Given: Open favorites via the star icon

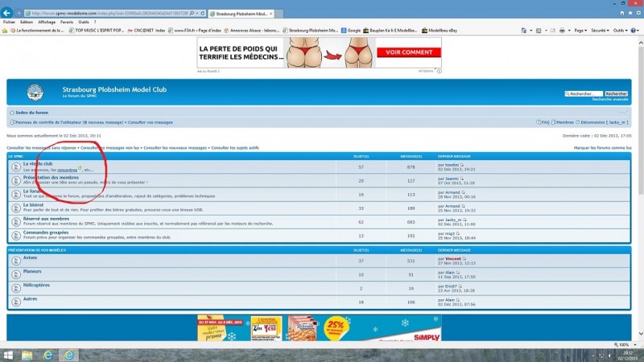Looking at the screenshot, I should [630, 13].
